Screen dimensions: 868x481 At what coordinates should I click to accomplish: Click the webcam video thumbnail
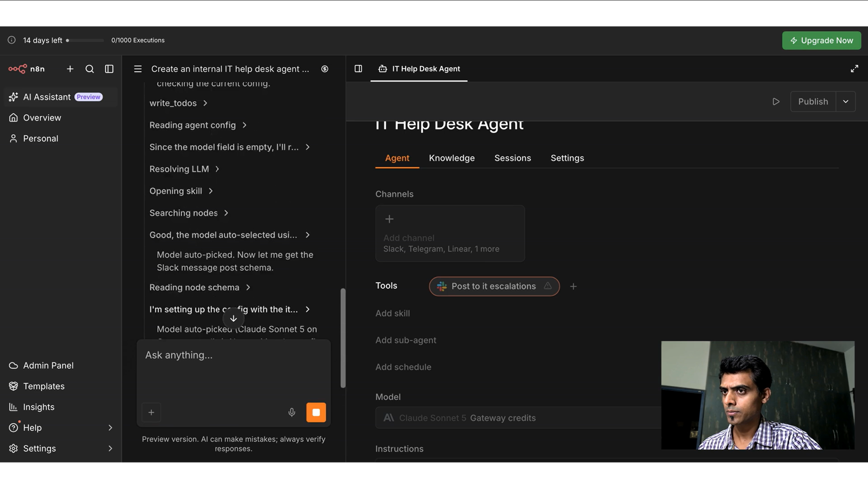758,395
